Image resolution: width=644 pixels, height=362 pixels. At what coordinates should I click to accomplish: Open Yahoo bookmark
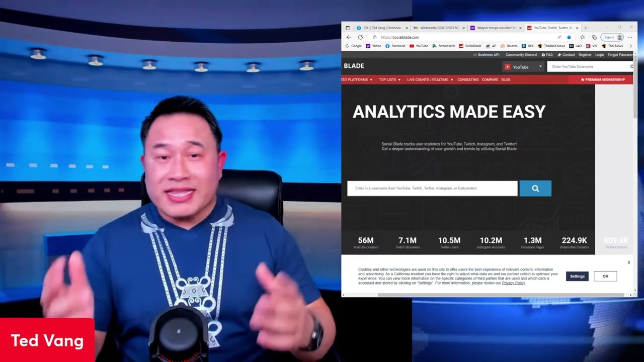(374, 46)
